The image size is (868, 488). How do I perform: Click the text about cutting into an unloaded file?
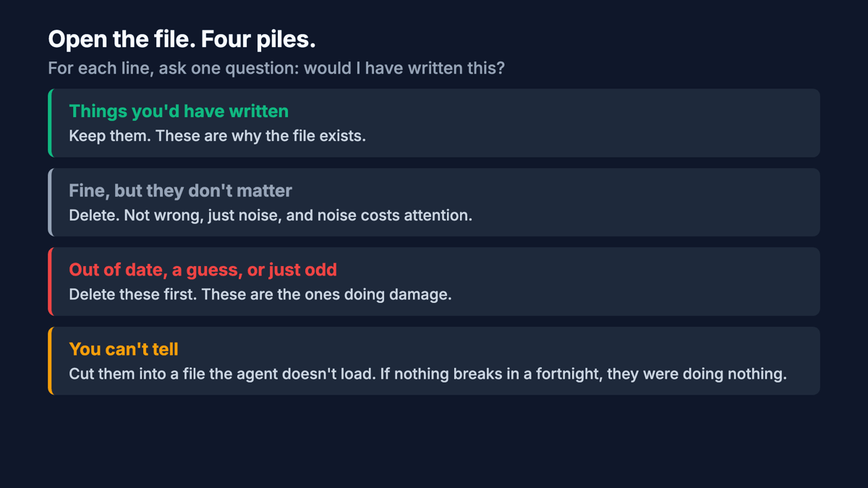428,374
